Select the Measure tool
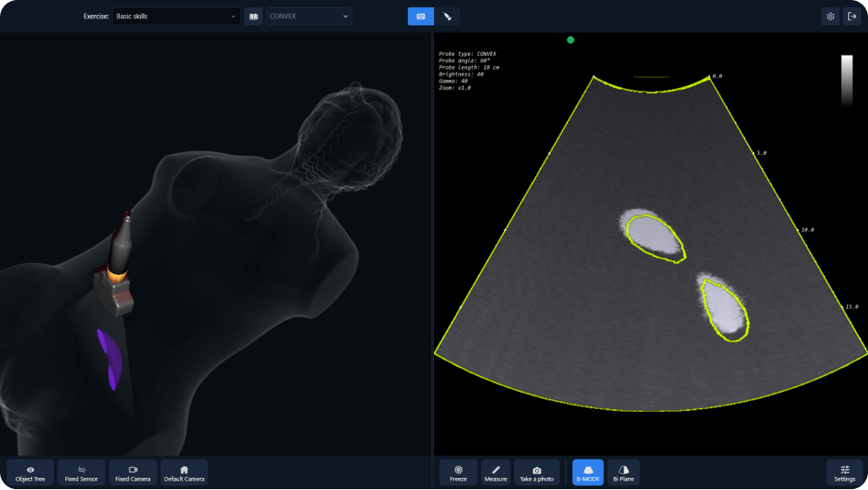Image resolution: width=868 pixels, height=490 pixels. pyautogui.click(x=496, y=473)
